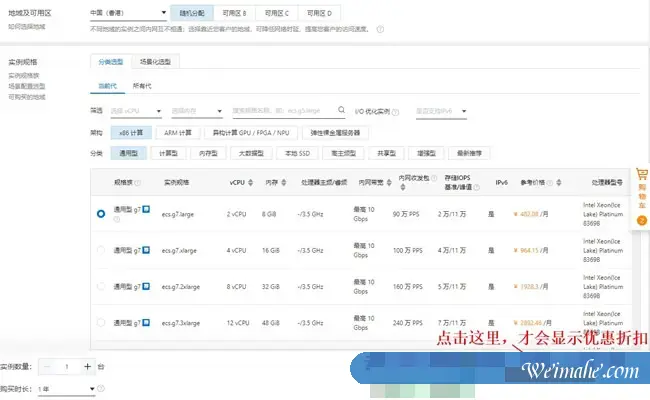This screenshot has height=400, width=650.
Task: Select ecs.g7.xlarge radio button
Action: tap(101, 251)
